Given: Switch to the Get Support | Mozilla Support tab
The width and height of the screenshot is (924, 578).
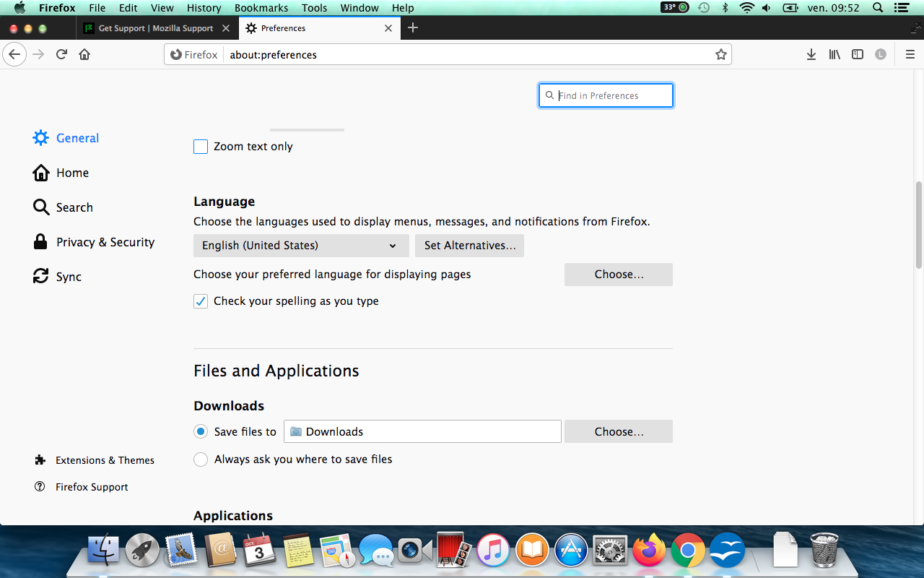Looking at the screenshot, I should pos(156,28).
